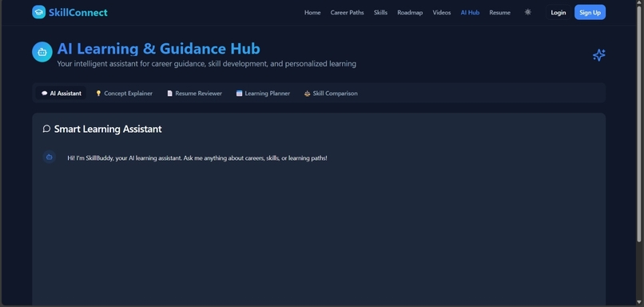Click the Sign Up button
The image size is (644, 307).
coord(590,12)
